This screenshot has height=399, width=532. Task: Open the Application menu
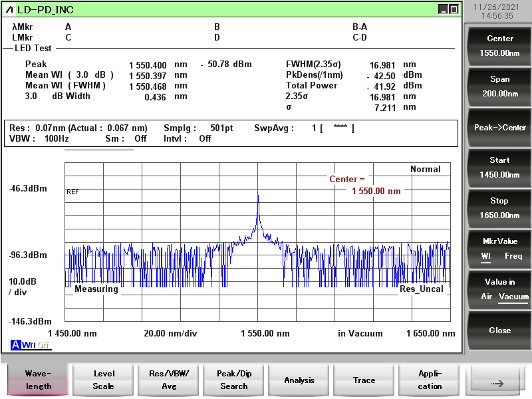[x=430, y=380]
